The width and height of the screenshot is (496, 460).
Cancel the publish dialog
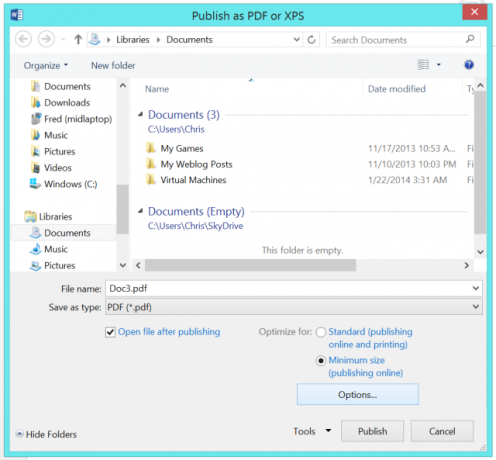(x=442, y=431)
